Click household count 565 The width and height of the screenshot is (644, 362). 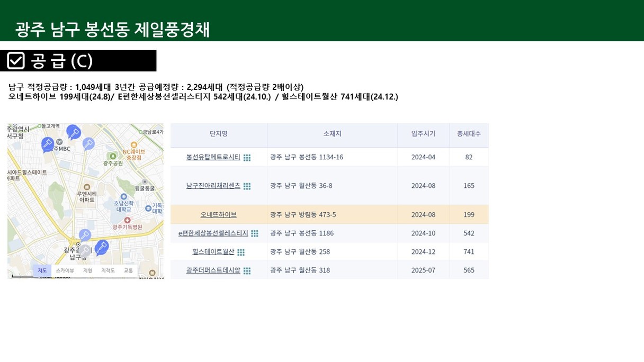click(469, 270)
